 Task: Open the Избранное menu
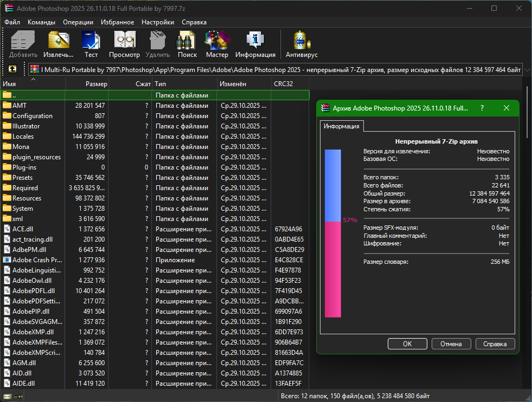(x=117, y=22)
